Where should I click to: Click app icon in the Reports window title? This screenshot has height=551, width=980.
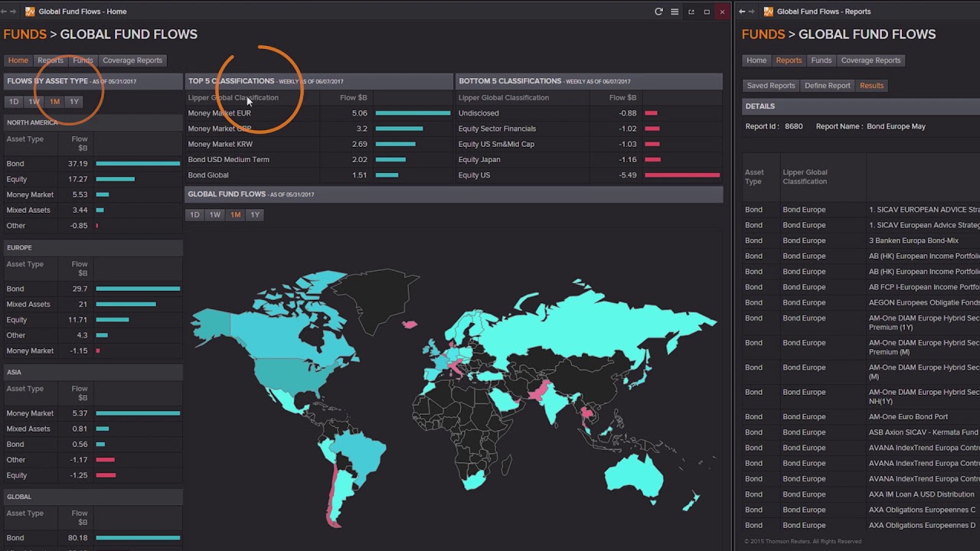coord(769,11)
